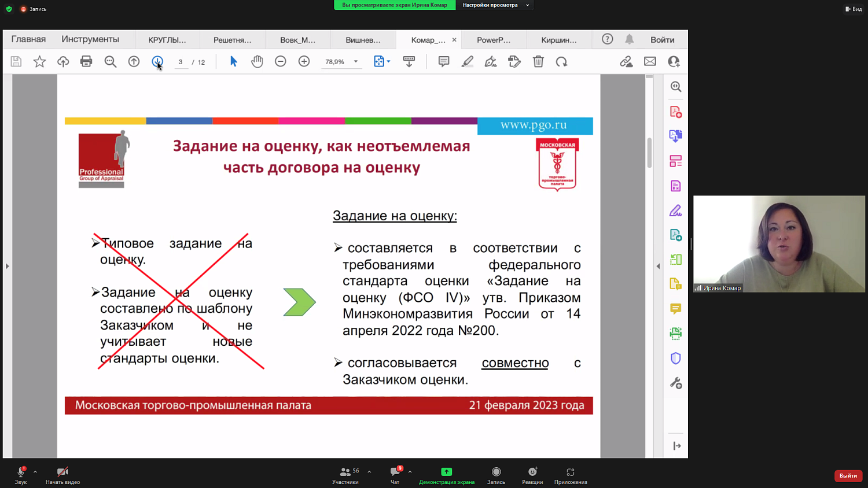Add a comment with the speech bubble icon

point(443,61)
